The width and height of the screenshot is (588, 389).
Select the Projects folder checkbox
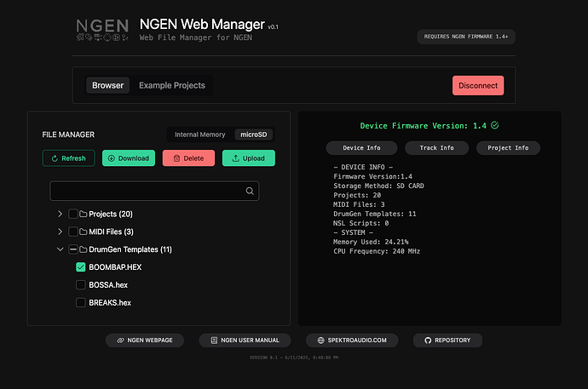click(73, 214)
